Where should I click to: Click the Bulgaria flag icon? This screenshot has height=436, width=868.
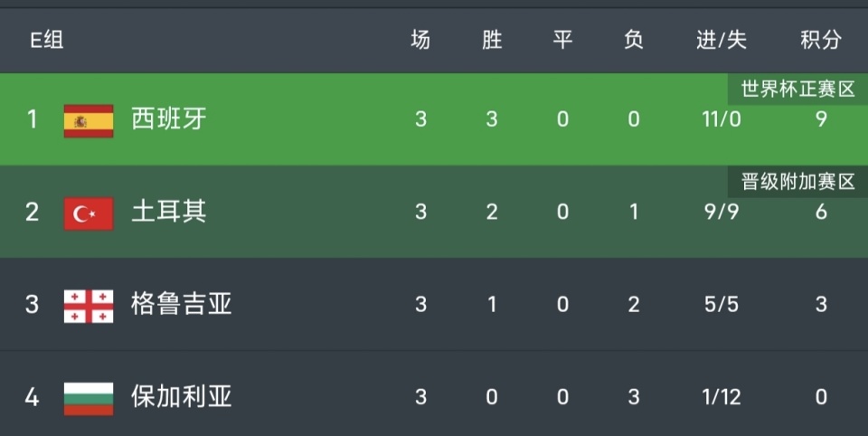89,397
